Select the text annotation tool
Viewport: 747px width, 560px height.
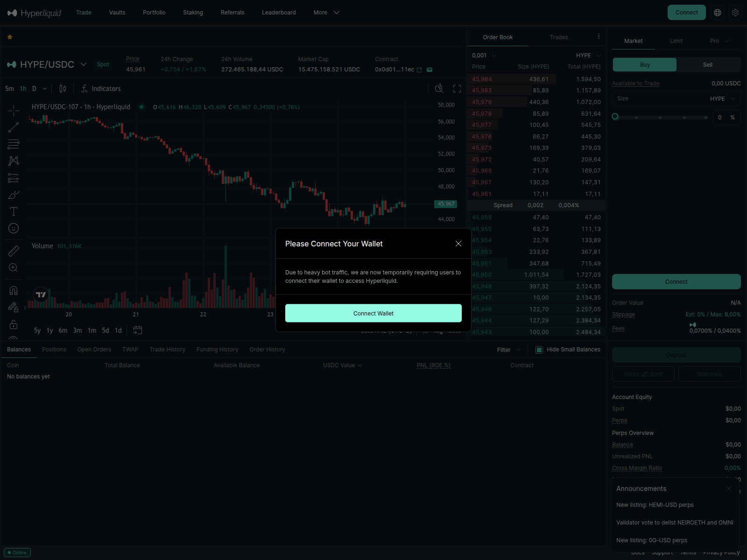tap(14, 211)
